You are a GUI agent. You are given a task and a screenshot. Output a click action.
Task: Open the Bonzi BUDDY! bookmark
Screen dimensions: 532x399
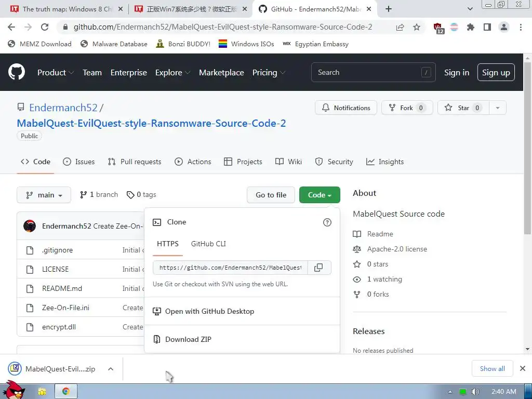pyautogui.click(x=183, y=44)
